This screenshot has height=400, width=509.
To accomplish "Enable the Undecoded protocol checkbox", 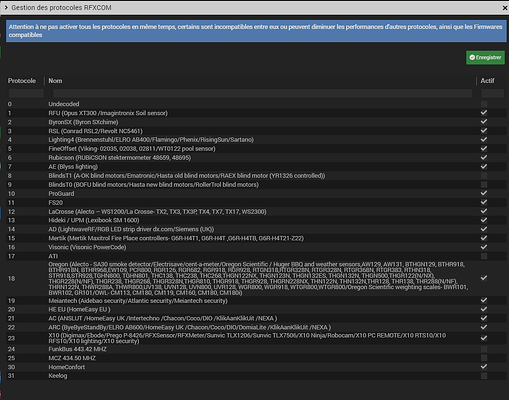I will pos(484,104).
